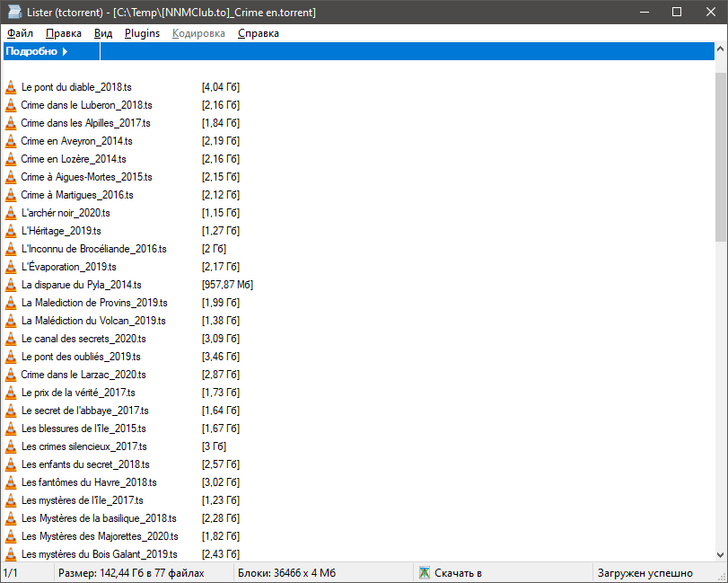Screen dimensions: 728x583
Task: Click VLC icon beside Le prix de la vérité_2017.ts
Action: click(11, 393)
